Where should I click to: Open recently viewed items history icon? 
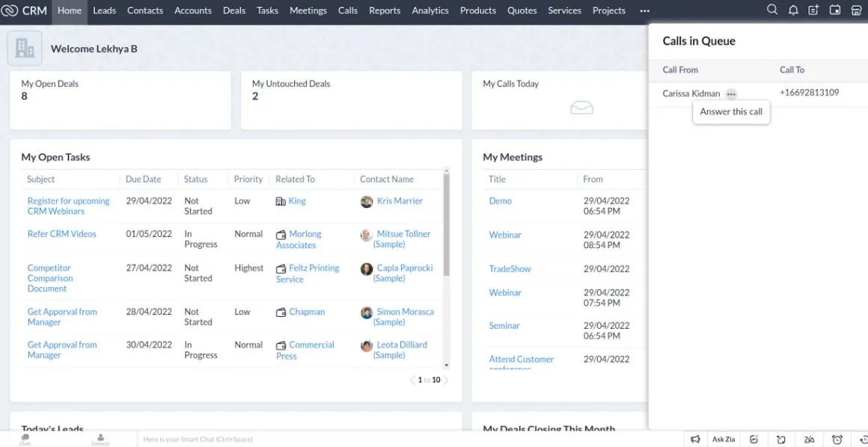click(x=863, y=439)
